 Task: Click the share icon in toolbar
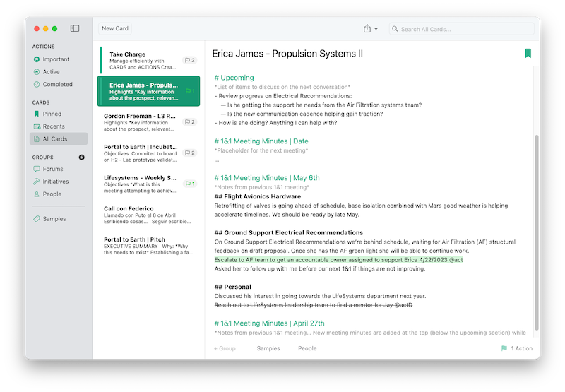[x=367, y=29]
